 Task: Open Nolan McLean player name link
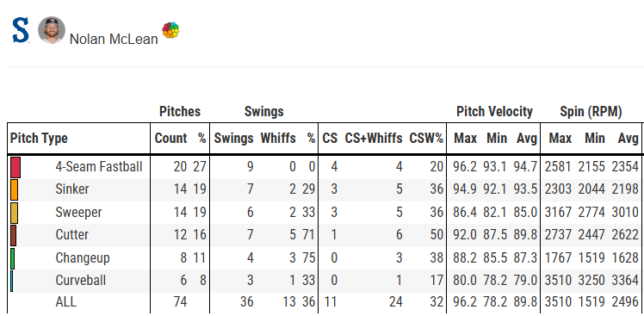pos(114,39)
